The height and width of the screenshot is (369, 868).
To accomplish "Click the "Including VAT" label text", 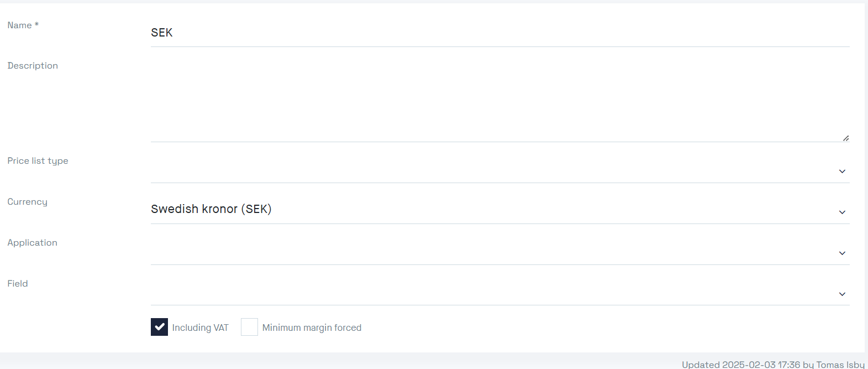I will tap(200, 328).
